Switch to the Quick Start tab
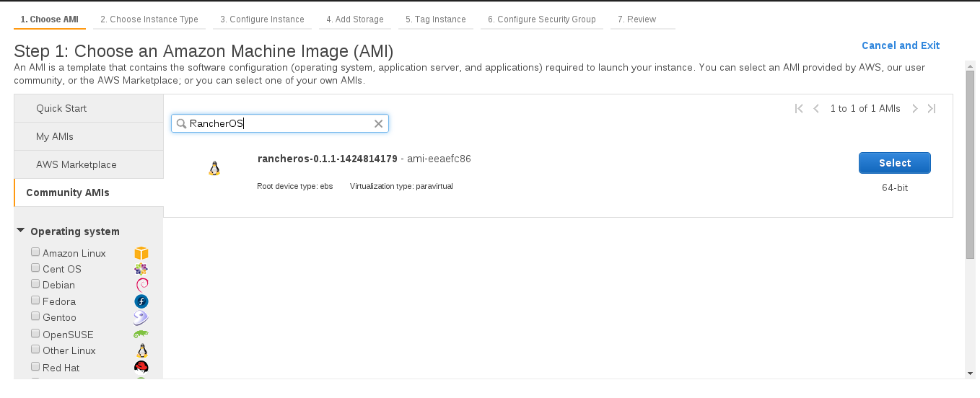The height and width of the screenshot is (398, 980). point(61,108)
